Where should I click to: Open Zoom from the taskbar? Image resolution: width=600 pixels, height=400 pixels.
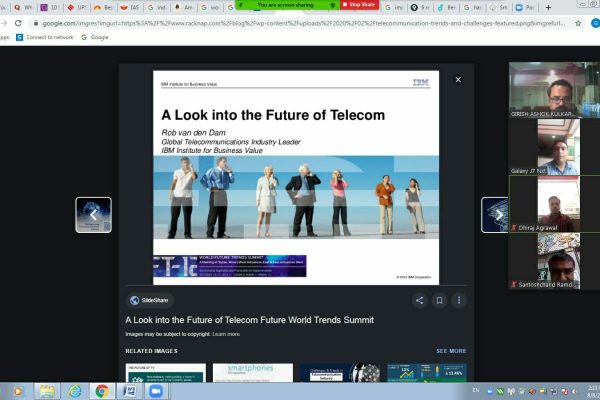point(155,391)
